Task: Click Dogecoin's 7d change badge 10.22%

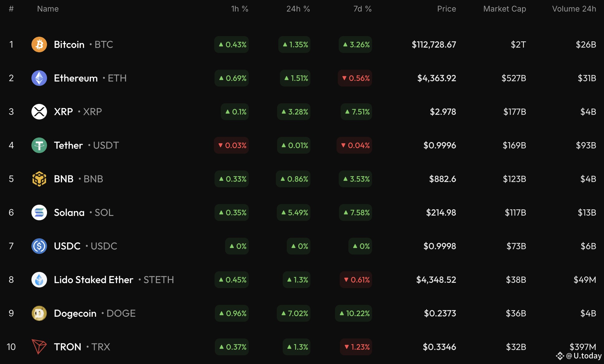Action: point(354,313)
